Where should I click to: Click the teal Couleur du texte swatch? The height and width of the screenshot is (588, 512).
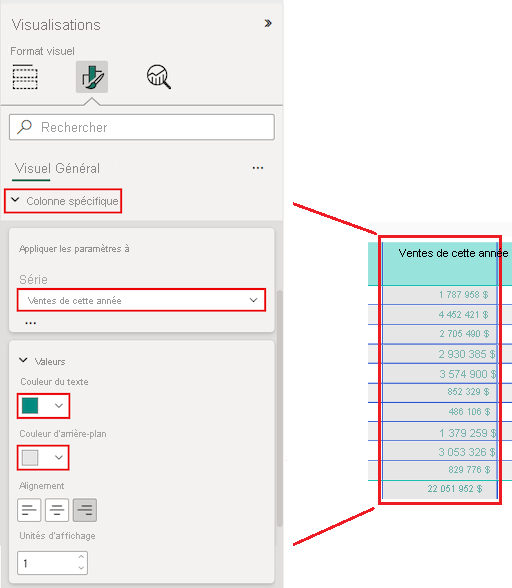click(x=30, y=406)
